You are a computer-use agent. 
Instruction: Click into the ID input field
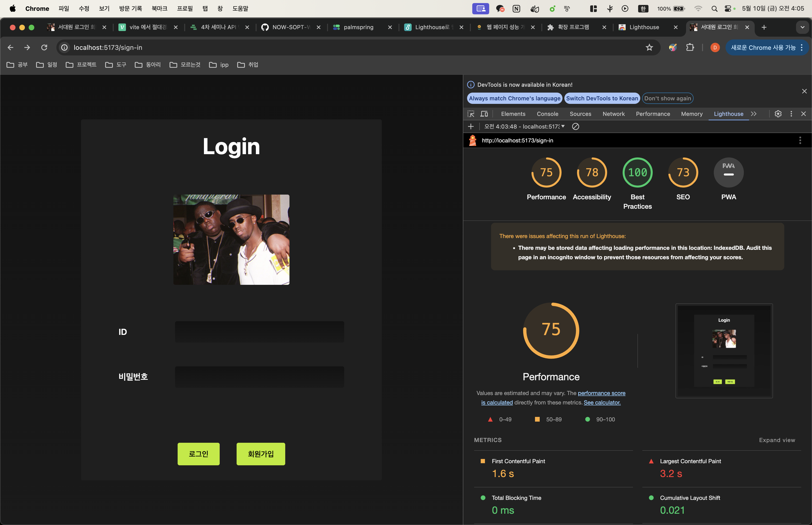[x=259, y=332]
